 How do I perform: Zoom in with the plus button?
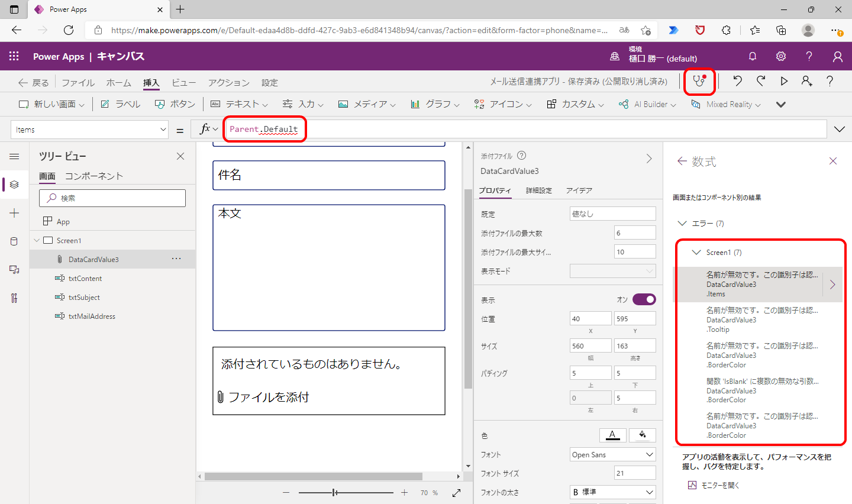(405, 493)
